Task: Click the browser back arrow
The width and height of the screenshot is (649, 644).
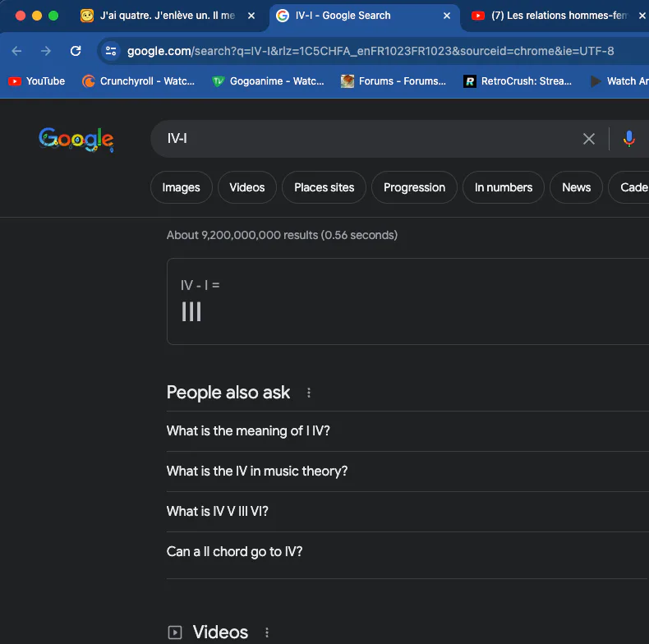Action: coord(17,51)
